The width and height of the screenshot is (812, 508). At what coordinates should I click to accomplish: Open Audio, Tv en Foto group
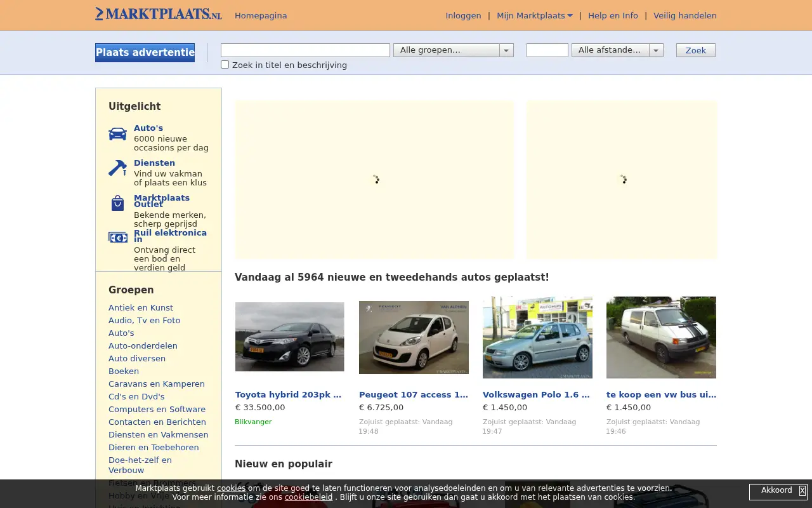(x=145, y=320)
